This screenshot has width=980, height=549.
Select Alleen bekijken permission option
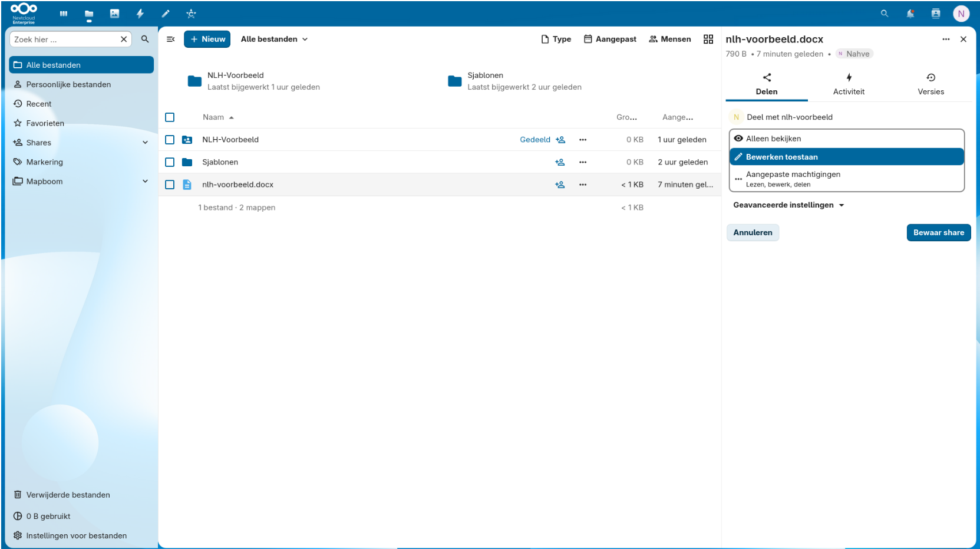point(846,139)
